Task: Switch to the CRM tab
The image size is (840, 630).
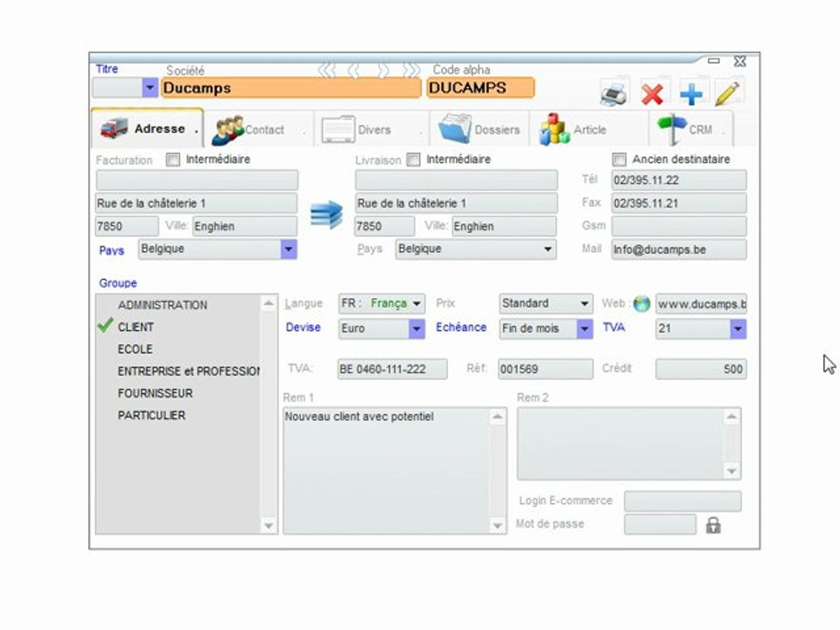Action: click(x=691, y=129)
